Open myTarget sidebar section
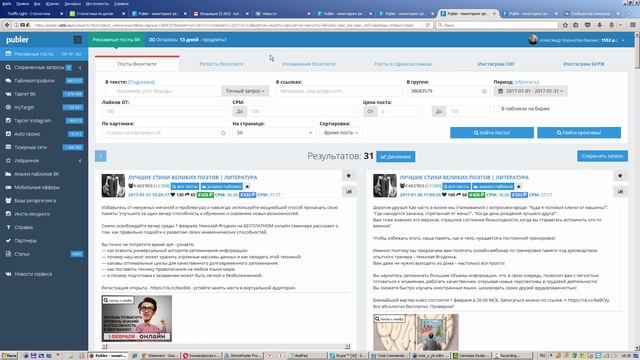640x360 pixels. (44, 107)
